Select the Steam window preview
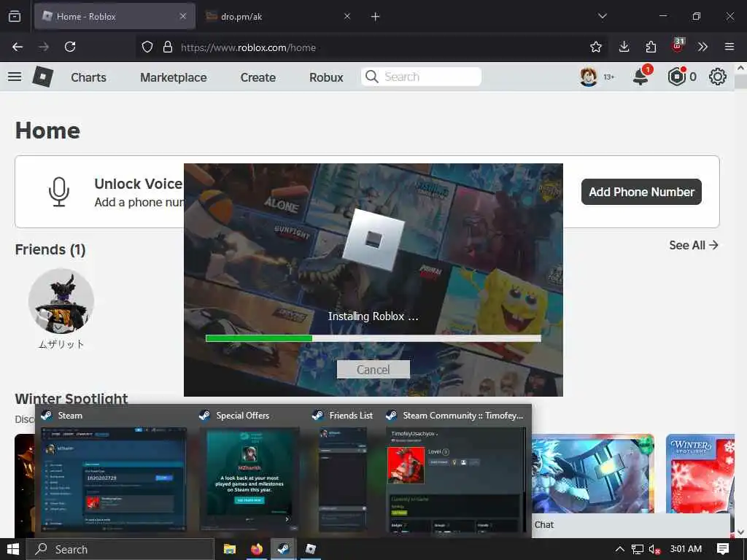The width and height of the screenshot is (747, 560). [113, 470]
